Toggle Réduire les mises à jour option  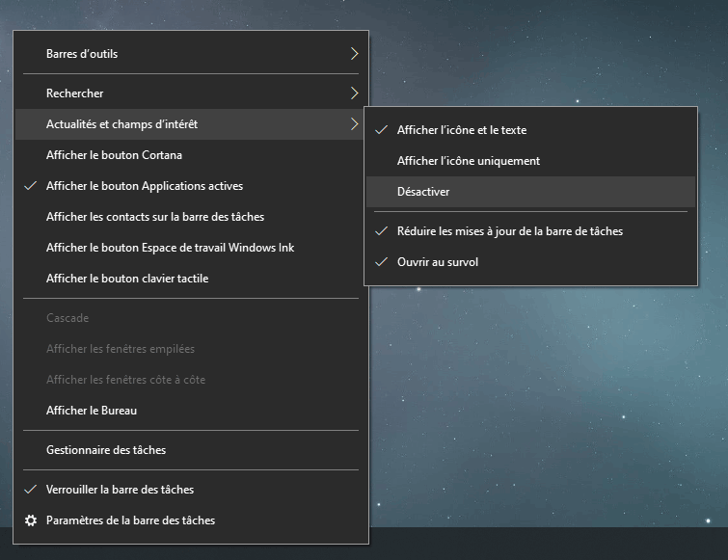pos(509,231)
